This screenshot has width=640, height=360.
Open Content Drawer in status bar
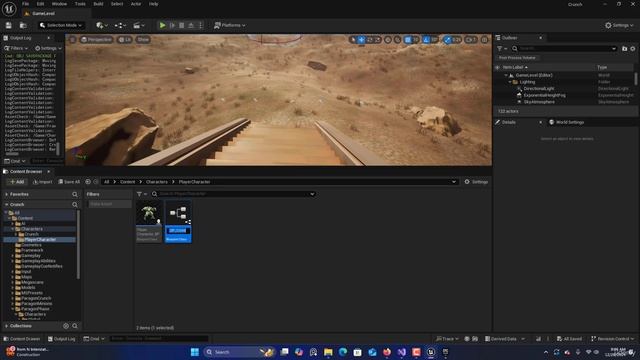point(21,339)
